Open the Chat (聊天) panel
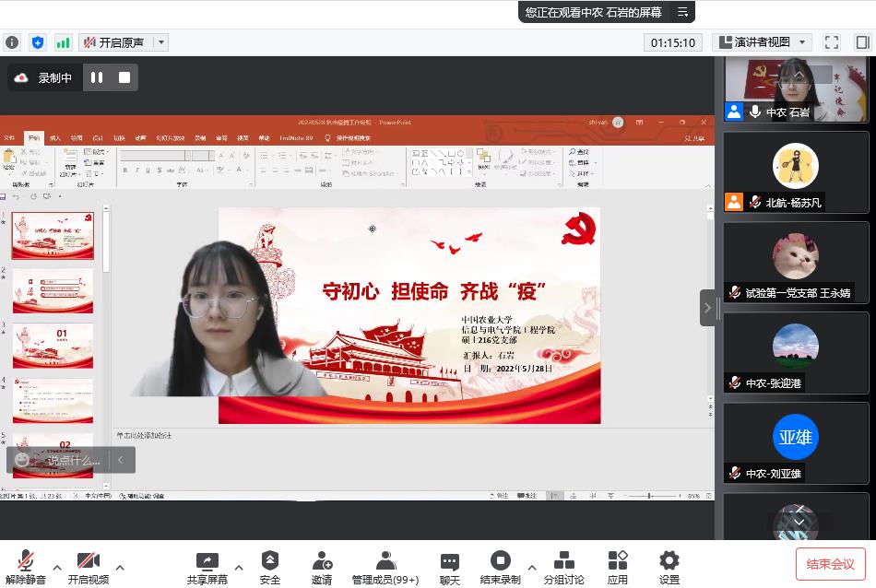This screenshot has height=588, width=876. tap(449, 561)
